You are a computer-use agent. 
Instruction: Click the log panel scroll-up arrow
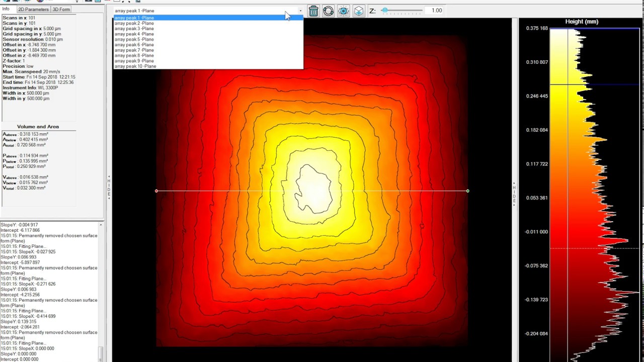pos(101,225)
